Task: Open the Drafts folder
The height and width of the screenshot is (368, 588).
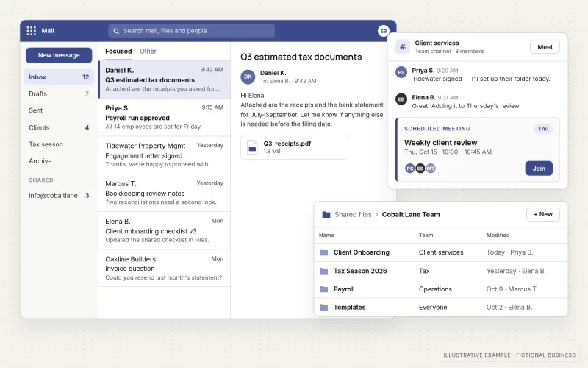Action: [x=59, y=94]
